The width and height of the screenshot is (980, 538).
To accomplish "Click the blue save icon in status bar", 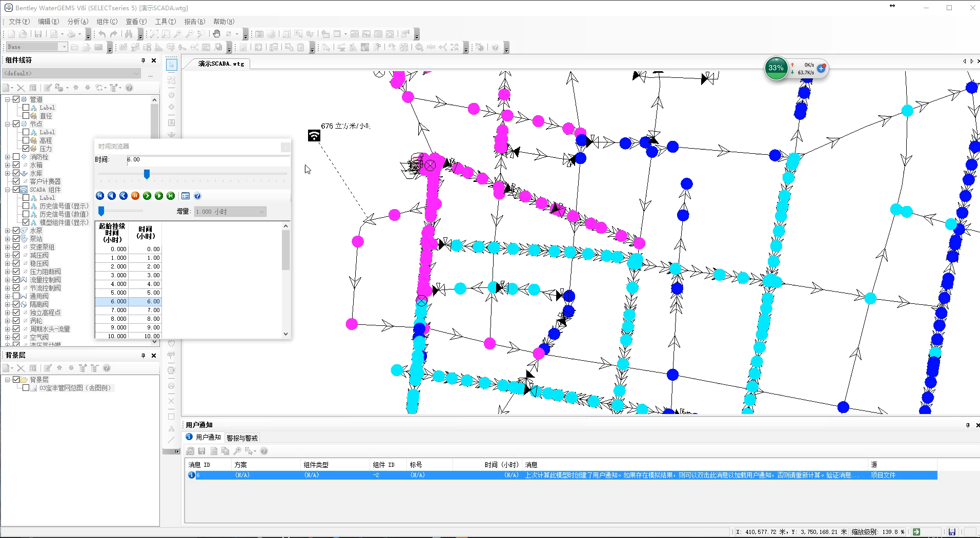I will 952,532.
